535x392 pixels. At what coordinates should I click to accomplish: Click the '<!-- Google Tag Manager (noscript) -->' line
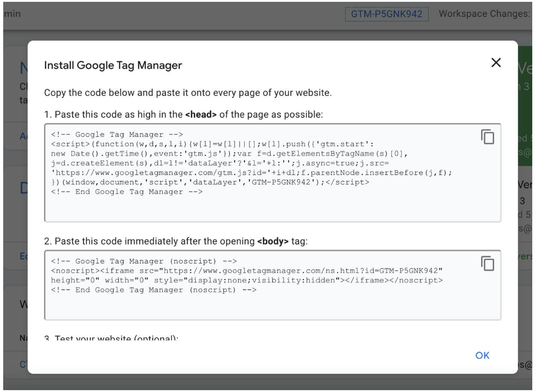(144, 261)
